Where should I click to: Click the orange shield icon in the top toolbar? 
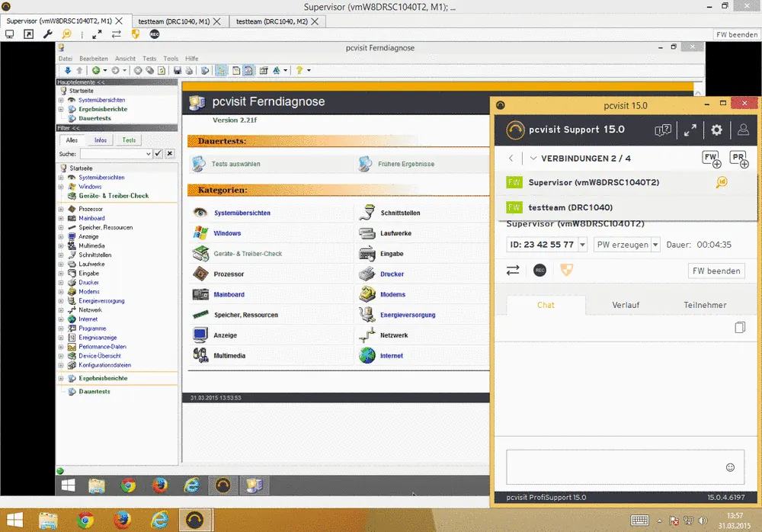[x=136, y=34]
